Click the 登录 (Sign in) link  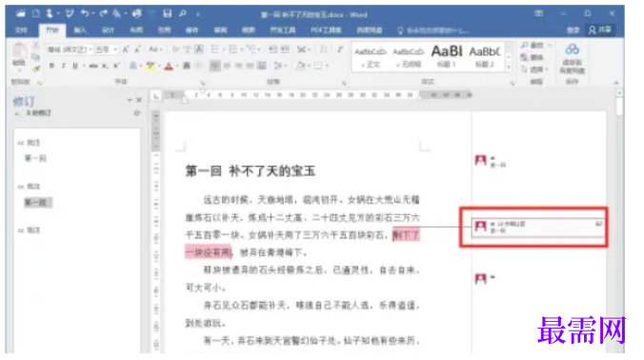pos(573,30)
